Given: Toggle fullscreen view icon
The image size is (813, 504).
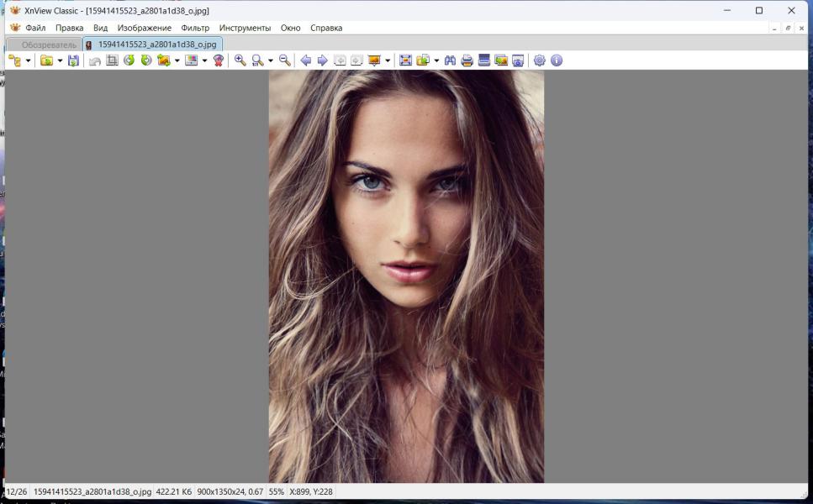Looking at the screenshot, I should [x=405, y=60].
